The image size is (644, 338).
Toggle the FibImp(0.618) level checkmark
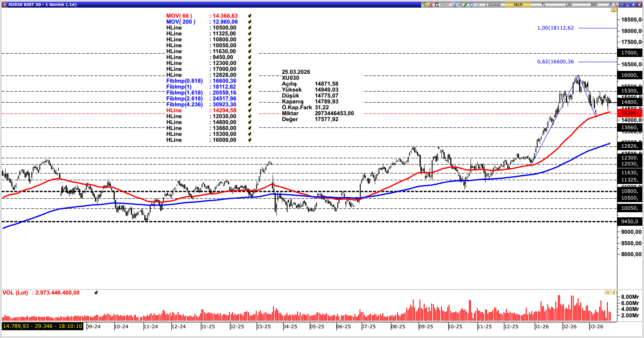point(250,81)
